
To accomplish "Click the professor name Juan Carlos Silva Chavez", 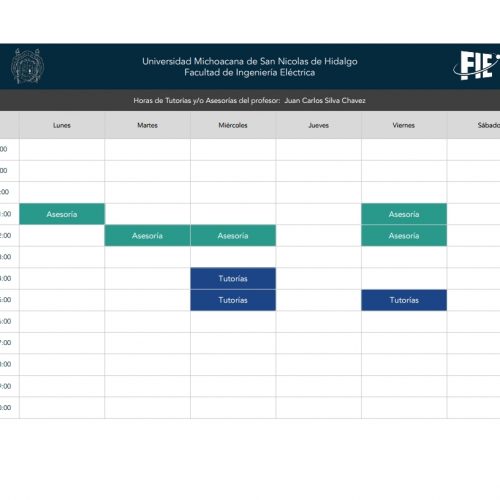I will [325, 100].
